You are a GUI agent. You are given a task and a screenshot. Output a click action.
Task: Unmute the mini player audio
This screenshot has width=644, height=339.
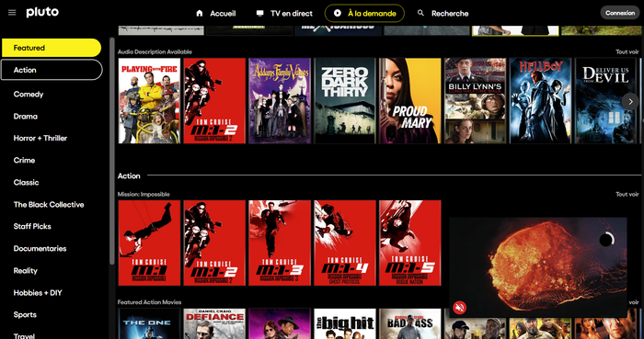coord(460,307)
